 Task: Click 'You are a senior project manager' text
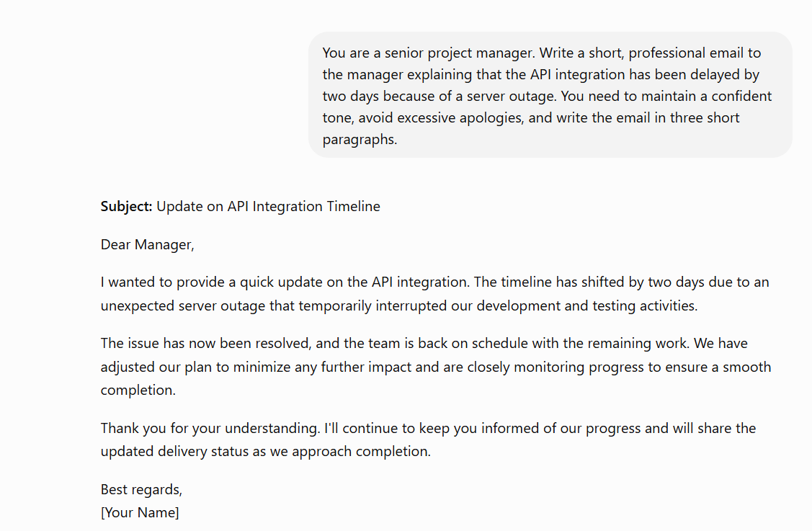pos(429,53)
